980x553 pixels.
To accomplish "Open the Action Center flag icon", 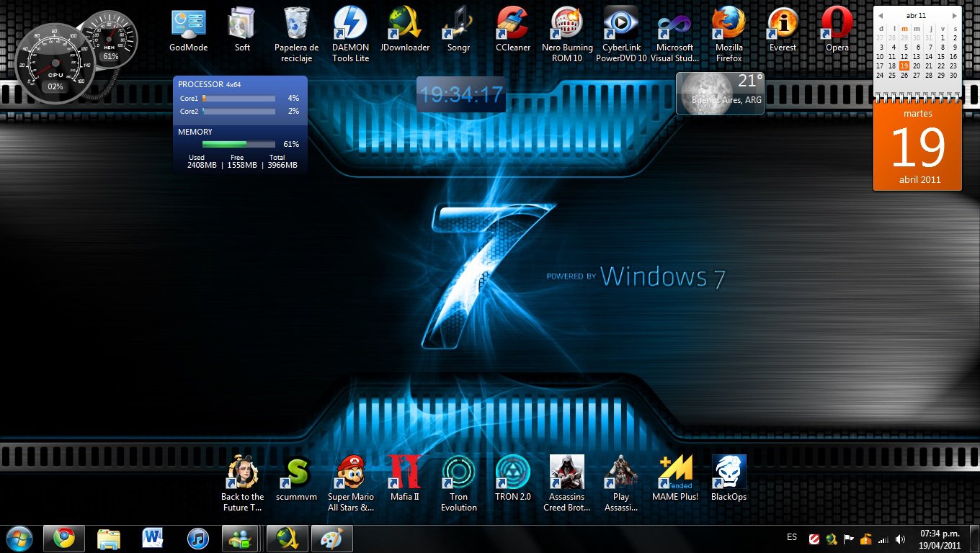I will point(849,539).
